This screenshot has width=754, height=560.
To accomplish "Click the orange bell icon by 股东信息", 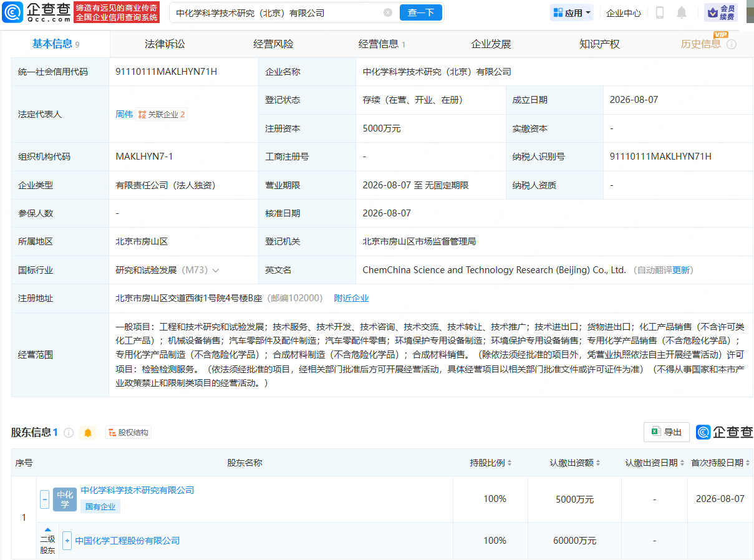I will [x=88, y=433].
